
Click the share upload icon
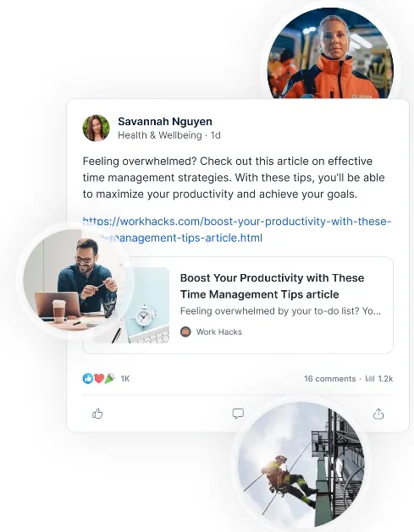click(x=378, y=414)
